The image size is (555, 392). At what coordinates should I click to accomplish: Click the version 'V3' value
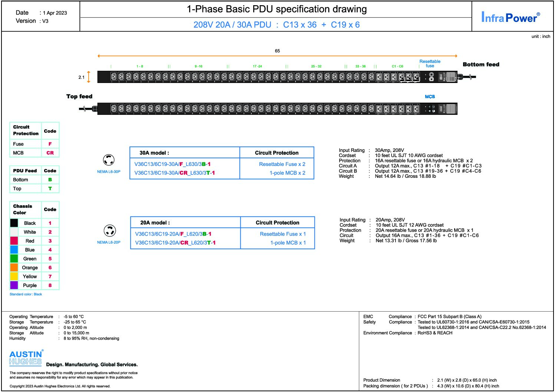coord(45,21)
